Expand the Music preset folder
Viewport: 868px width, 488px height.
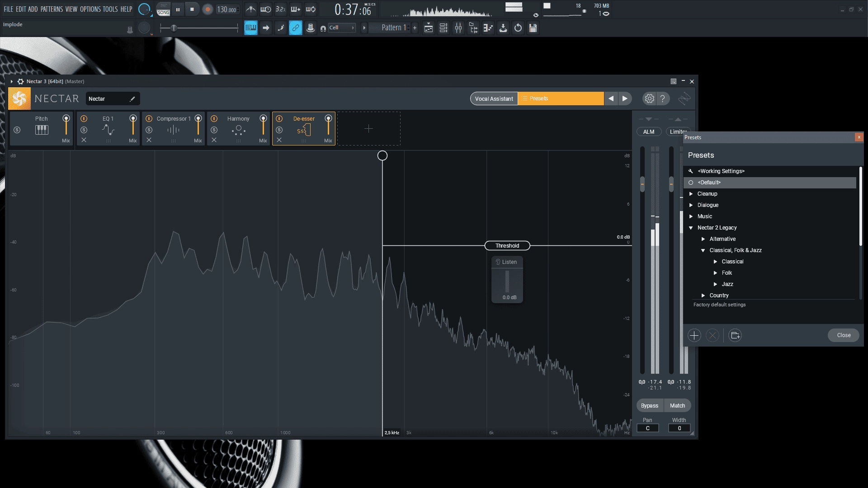[x=691, y=216]
